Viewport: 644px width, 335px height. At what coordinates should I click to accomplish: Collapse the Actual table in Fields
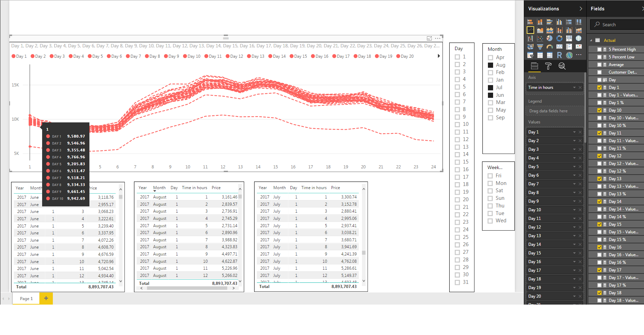pos(591,40)
